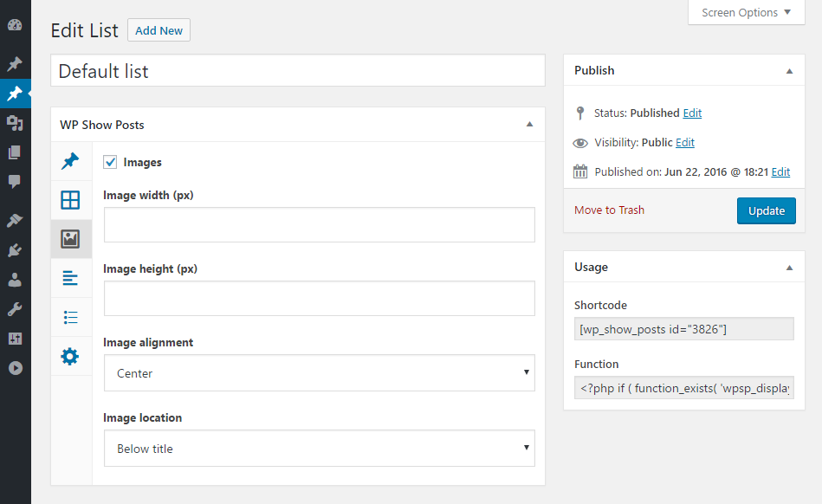Collapse the Publish panel
The image size is (822, 504).
pos(789,71)
